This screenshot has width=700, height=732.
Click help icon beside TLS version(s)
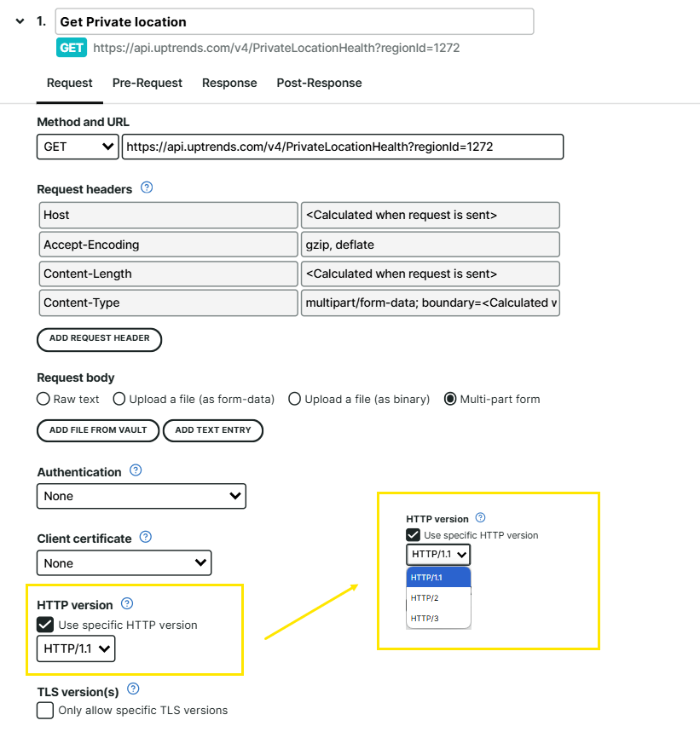(x=133, y=690)
